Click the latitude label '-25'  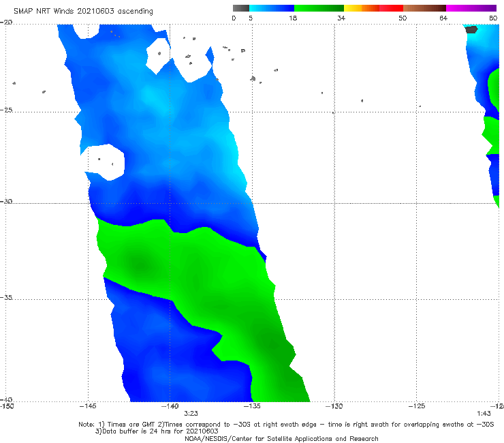pyautogui.click(x=6, y=110)
